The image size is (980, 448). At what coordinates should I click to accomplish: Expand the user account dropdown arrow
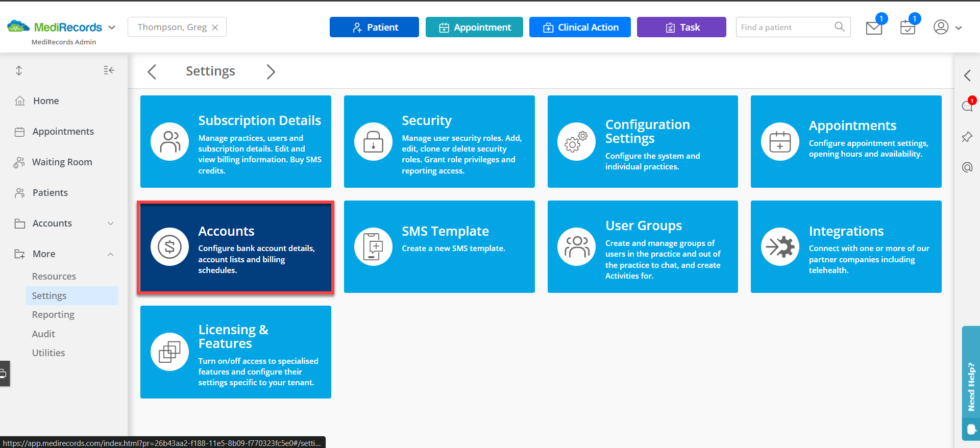[x=959, y=28]
